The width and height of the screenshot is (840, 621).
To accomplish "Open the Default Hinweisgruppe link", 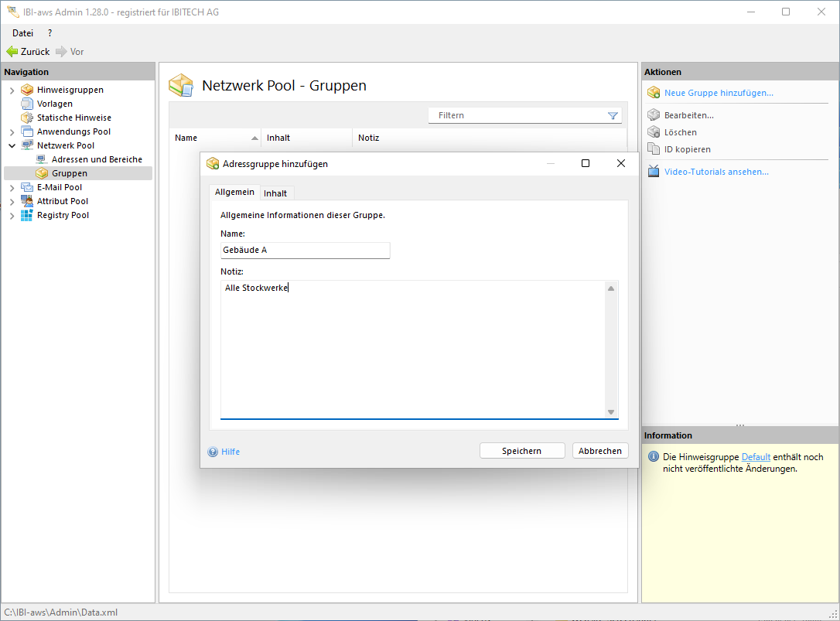I will tap(756, 457).
